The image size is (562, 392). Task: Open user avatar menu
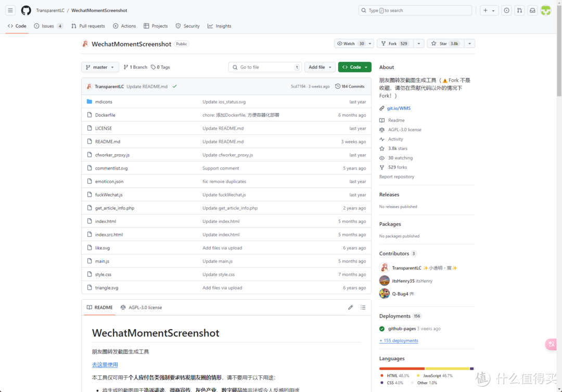point(546,10)
